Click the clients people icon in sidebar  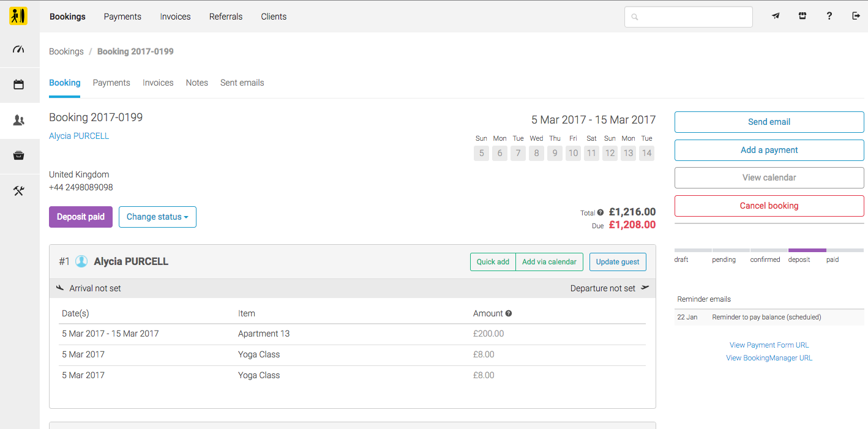coord(18,121)
